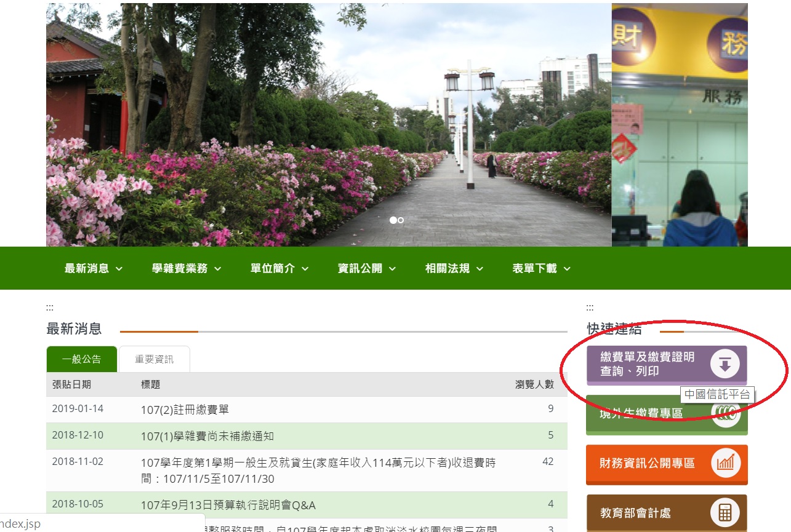Open the 單位簡介 dropdown menu

[279, 268]
